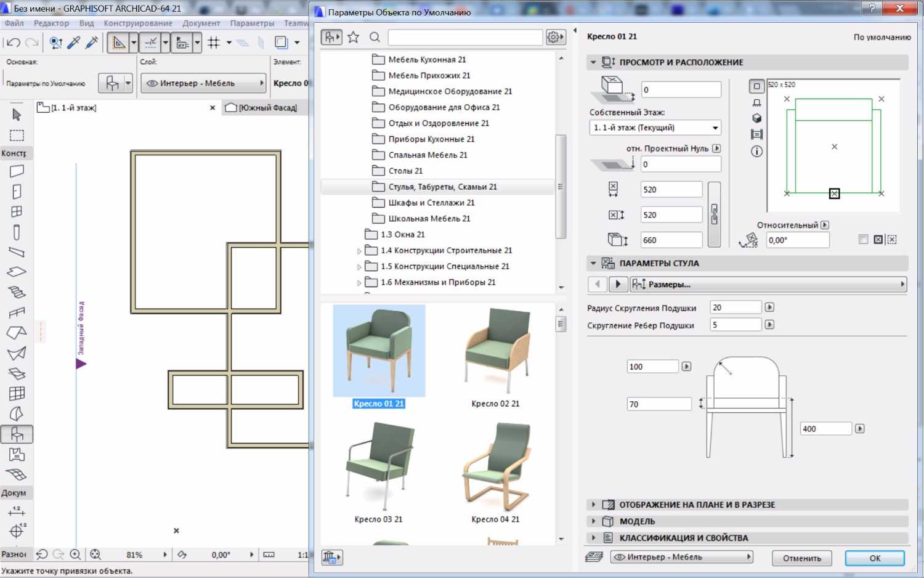Select the Wall tool in toolbox
The height and width of the screenshot is (578, 924).
(17, 171)
